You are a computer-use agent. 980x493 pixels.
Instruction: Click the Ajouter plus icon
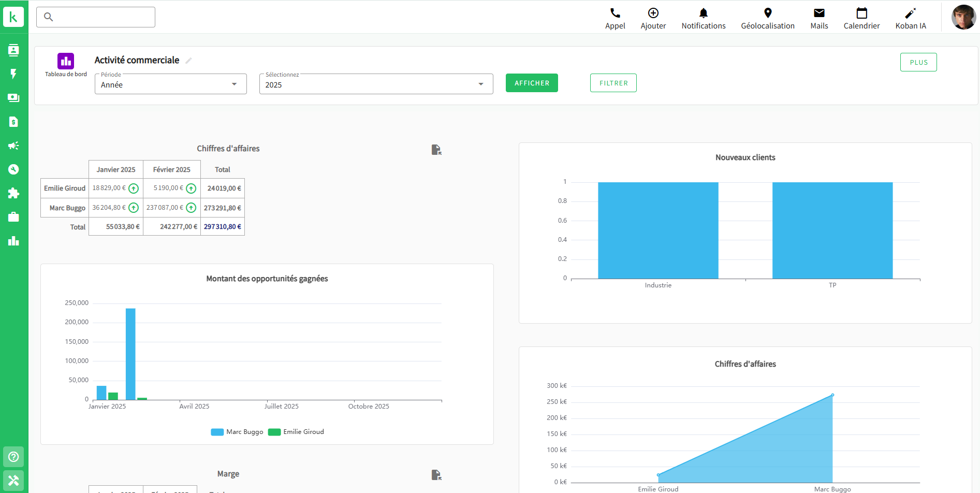point(653,13)
